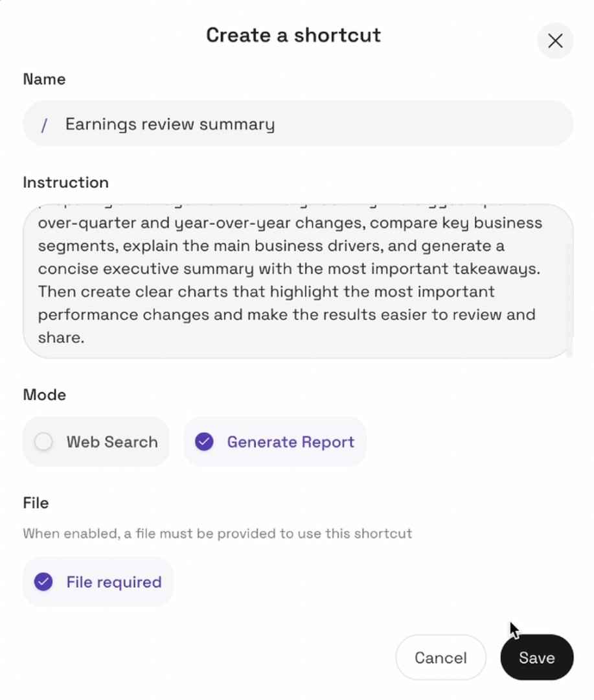This screenshot has height=700, width=594.
Task: Click the "File" section heading
Action: pos(36,503)
